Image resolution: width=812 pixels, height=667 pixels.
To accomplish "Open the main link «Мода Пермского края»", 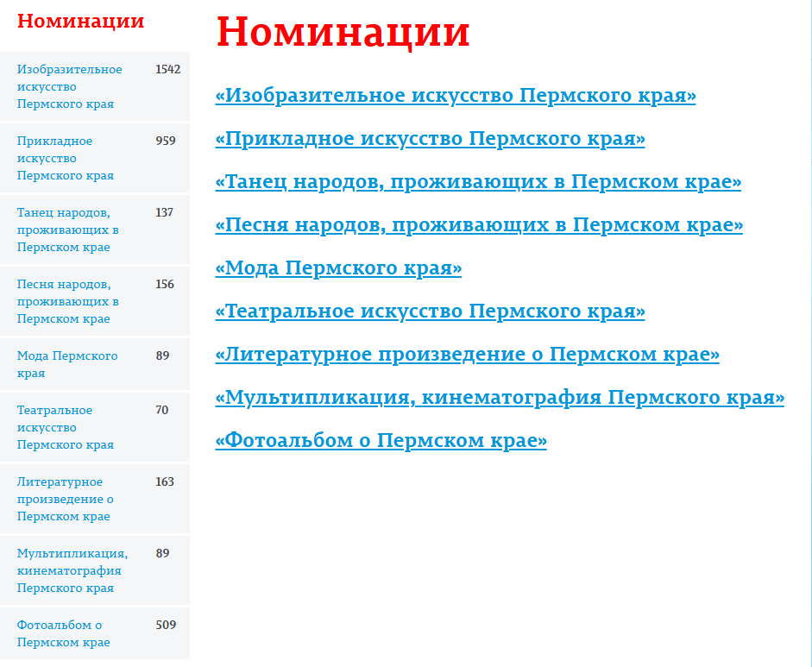I will coord(338,268).
